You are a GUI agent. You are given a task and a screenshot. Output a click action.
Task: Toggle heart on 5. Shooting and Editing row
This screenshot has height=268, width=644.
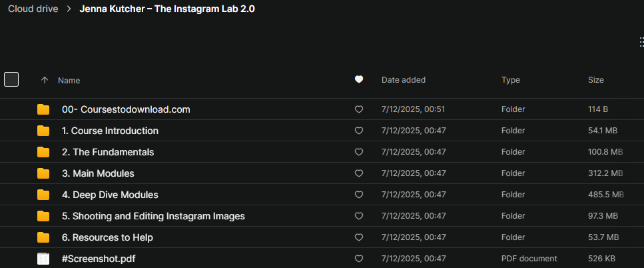coord(359,216)
